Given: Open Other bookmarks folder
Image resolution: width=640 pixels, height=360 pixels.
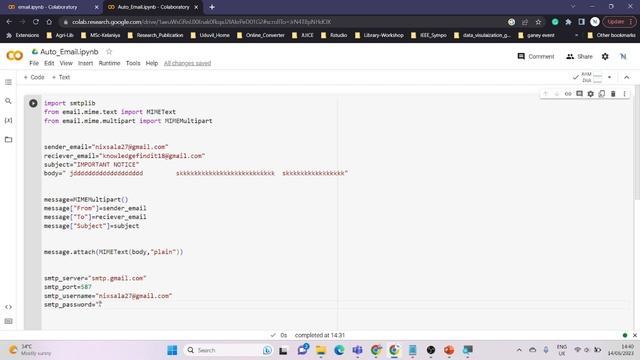Looking at the screenshot, I should pyautogui.click(x=611, y=35).
